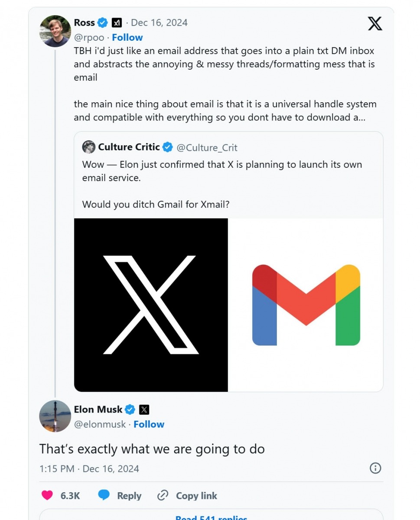Click Ross's blue verified badge
The width and height of the screenshot is (420, 520).
(x=103, y=23)
